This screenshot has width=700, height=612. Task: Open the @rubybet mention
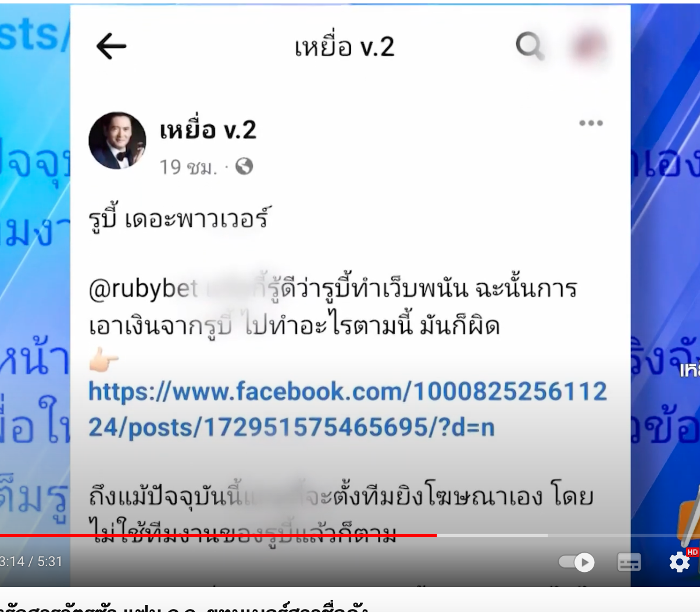(x=143, y=289)
